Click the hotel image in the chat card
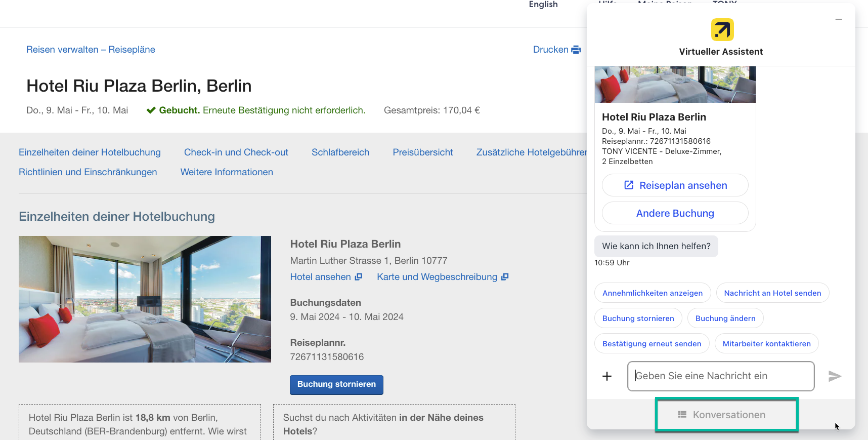Viewport: 868px width, 440px height. click(x=675, y=85)
